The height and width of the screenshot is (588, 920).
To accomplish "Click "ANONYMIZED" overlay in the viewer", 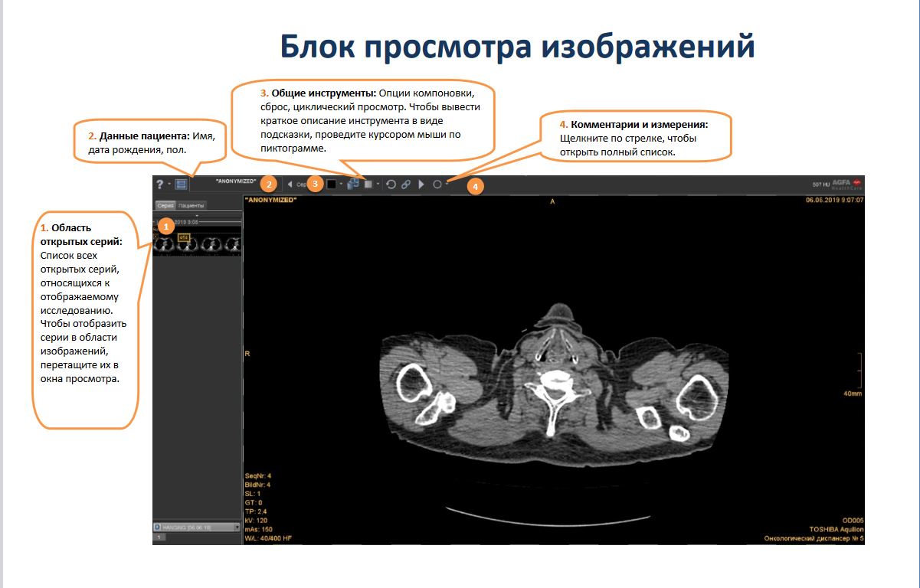I will pyautogui.click(x=270, y=200).
